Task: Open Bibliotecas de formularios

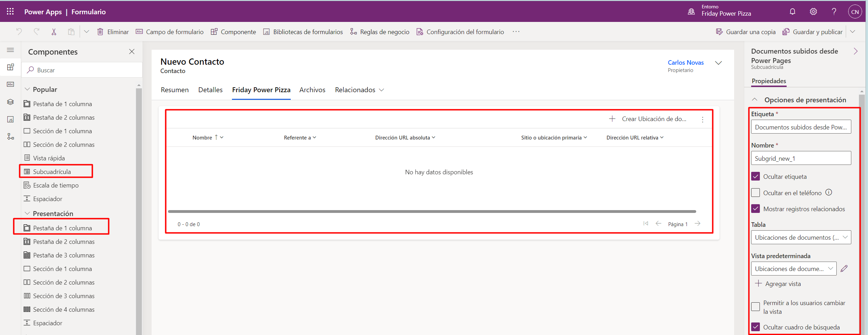Action: (x=303, y=32)
